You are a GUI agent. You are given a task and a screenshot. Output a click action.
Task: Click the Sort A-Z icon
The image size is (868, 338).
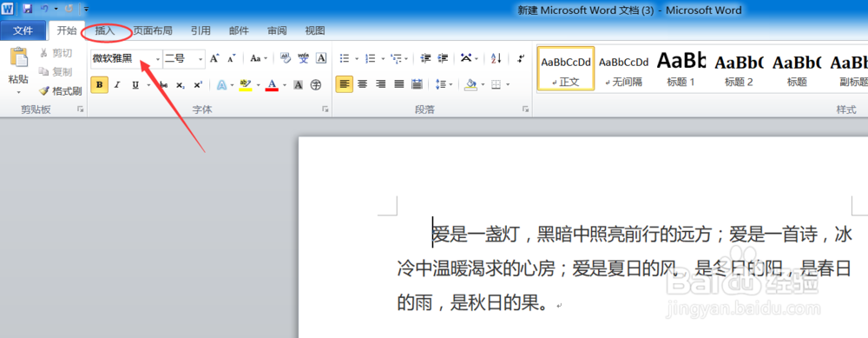coord(496,58)
